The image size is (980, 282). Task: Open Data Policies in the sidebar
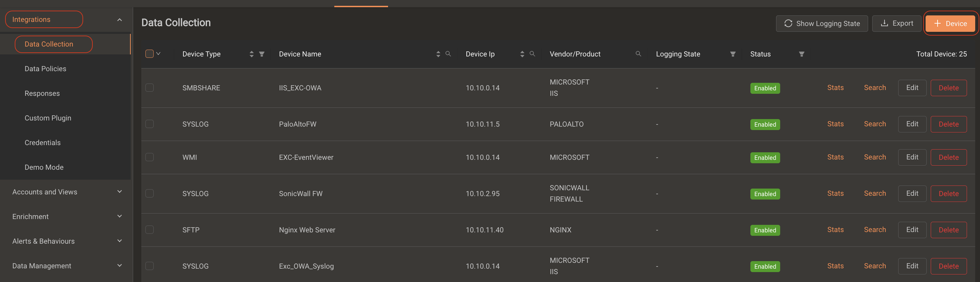45,69
